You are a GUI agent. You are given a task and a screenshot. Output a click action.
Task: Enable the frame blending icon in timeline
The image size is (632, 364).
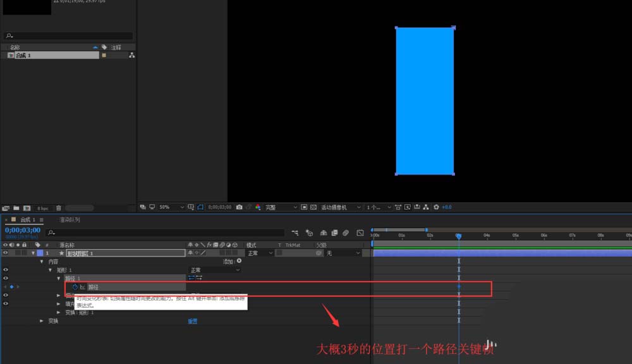click(x=334, y=233)
